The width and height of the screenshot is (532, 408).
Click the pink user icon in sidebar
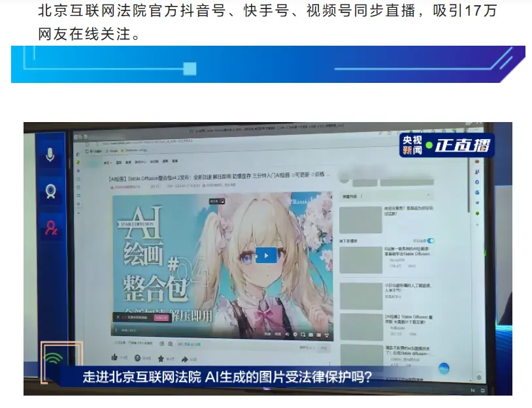coord(50,227)
